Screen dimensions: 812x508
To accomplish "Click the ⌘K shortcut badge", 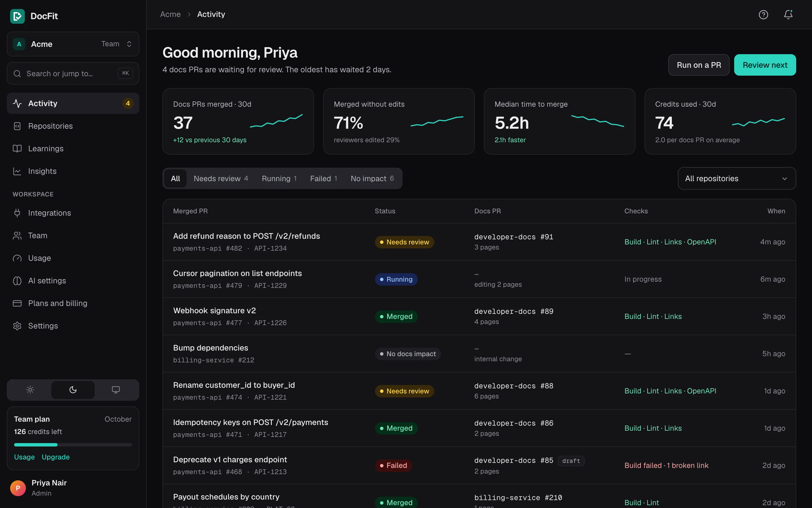I will click(x=125, y=73).
